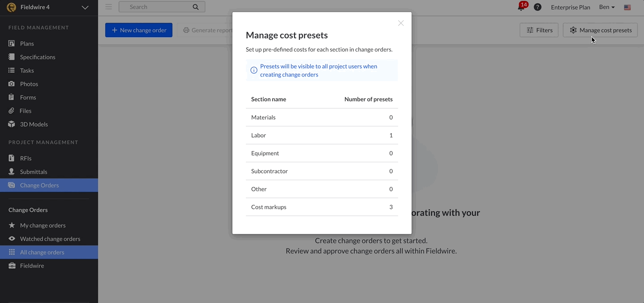644x303 pixels.
Task: Open the Filters panel
Action: pyautogui.click(x=539, y=30)
